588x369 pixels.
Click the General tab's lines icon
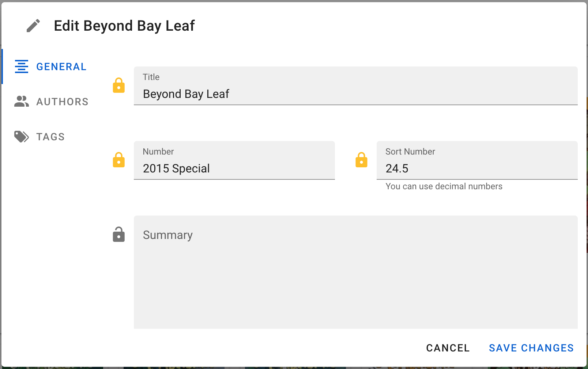22,66
